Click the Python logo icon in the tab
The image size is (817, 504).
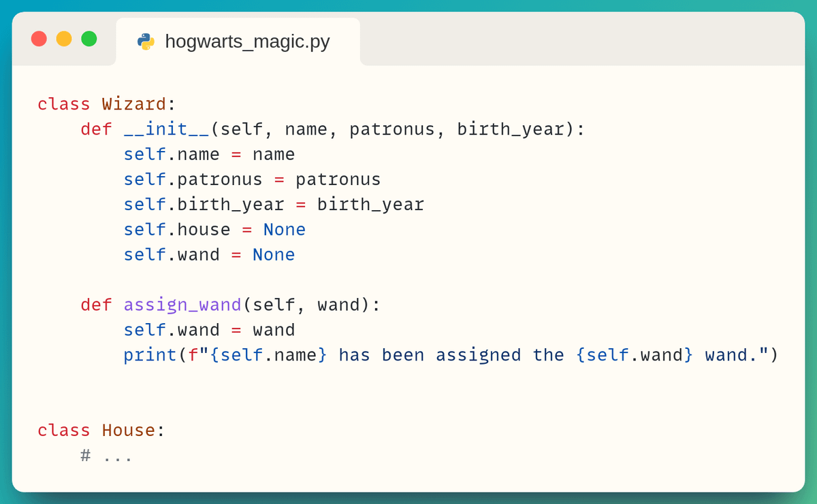[x=146, y=41]
